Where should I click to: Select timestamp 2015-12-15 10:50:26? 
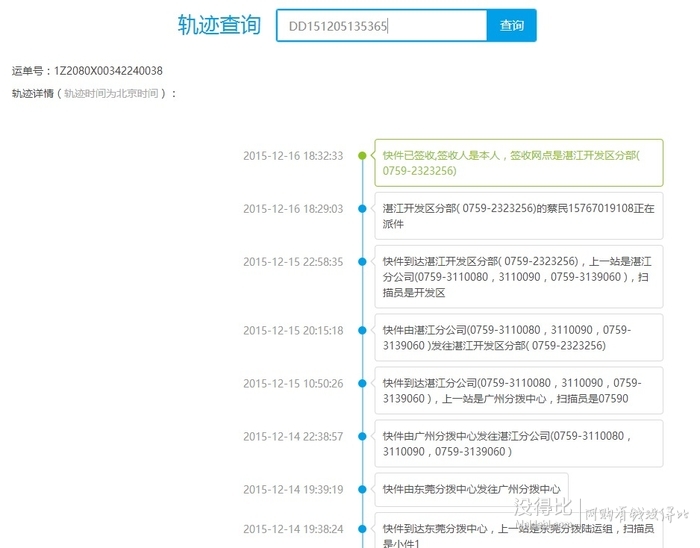293,384
